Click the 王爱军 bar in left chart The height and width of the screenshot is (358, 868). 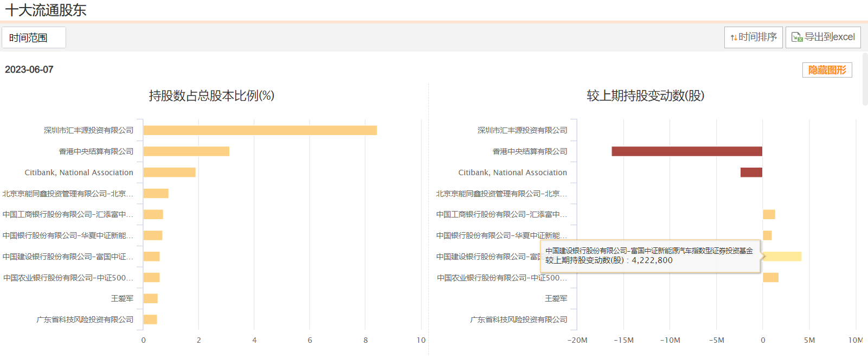point(151,298)
